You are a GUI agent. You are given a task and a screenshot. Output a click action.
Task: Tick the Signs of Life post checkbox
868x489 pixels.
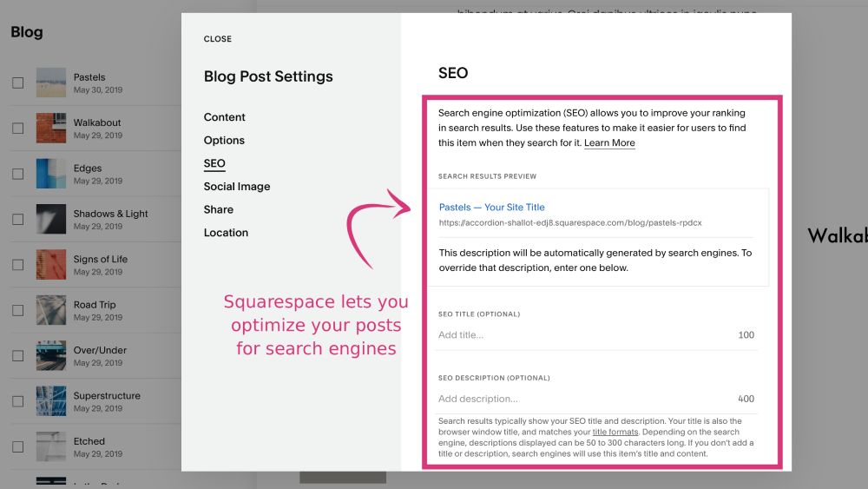[x=17, y=265]
